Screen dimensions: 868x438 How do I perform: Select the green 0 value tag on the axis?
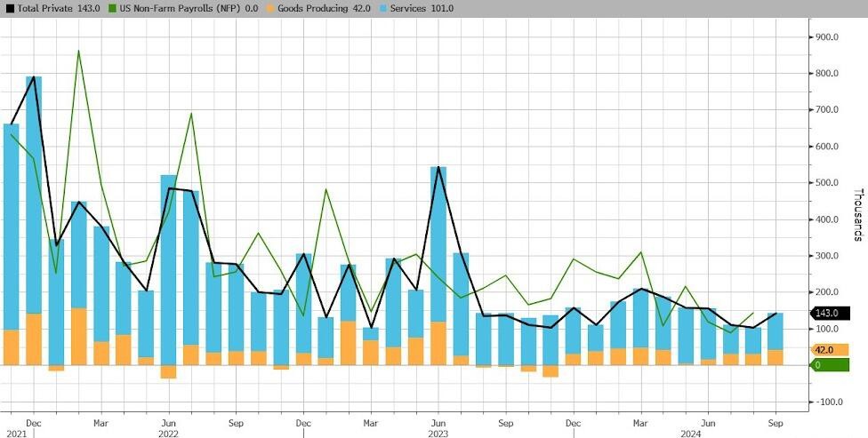tap(825, 365)
